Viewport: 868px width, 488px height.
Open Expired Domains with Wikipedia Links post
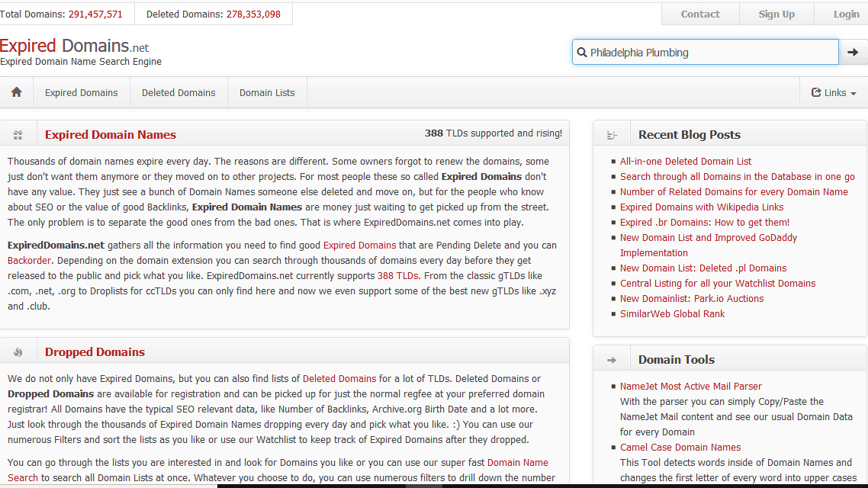tap(702, 207)
